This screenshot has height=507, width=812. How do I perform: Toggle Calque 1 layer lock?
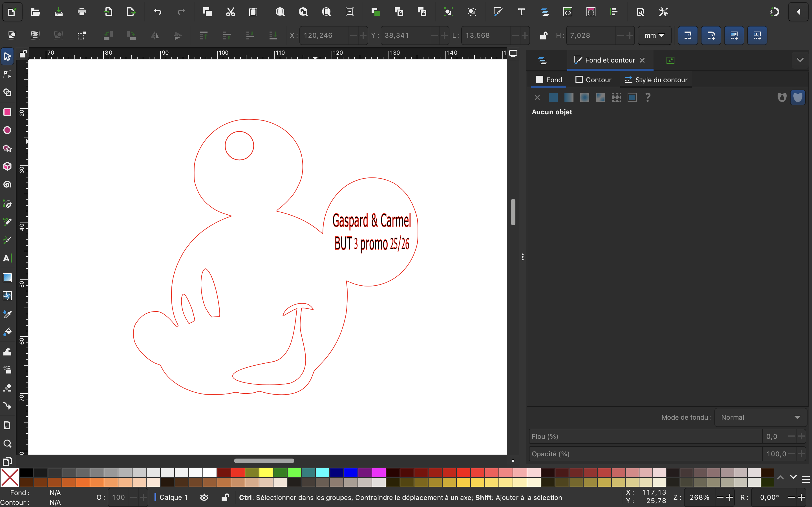pyautogui.click(x=225, y=497)
